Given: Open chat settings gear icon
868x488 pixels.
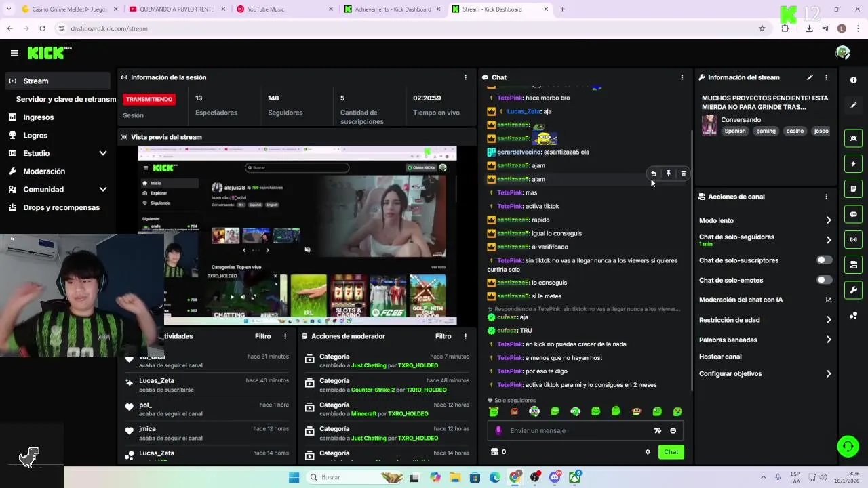Looking at the screenshot, I should click(x=648, y=452).
